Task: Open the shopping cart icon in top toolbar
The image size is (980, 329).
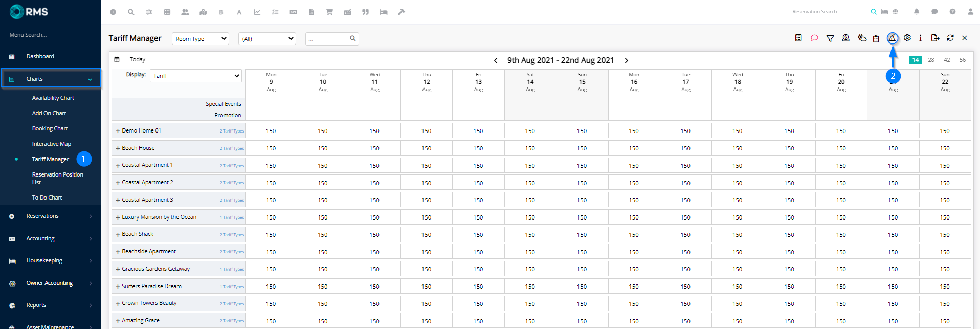Action: [x=329, y=12]
